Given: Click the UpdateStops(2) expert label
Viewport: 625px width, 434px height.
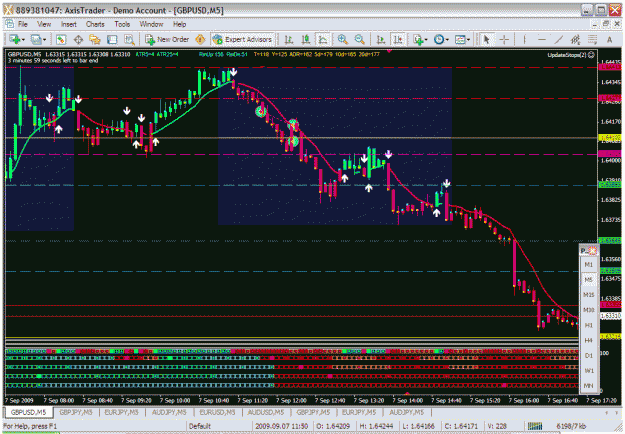Looking at the screenshot, I should [571, 55].
